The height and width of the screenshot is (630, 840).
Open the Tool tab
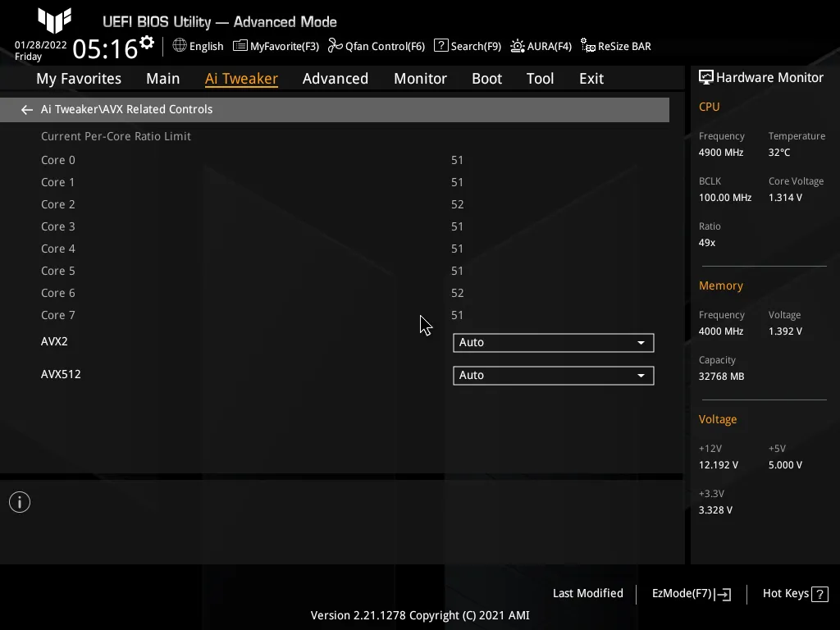click(540, 79)
